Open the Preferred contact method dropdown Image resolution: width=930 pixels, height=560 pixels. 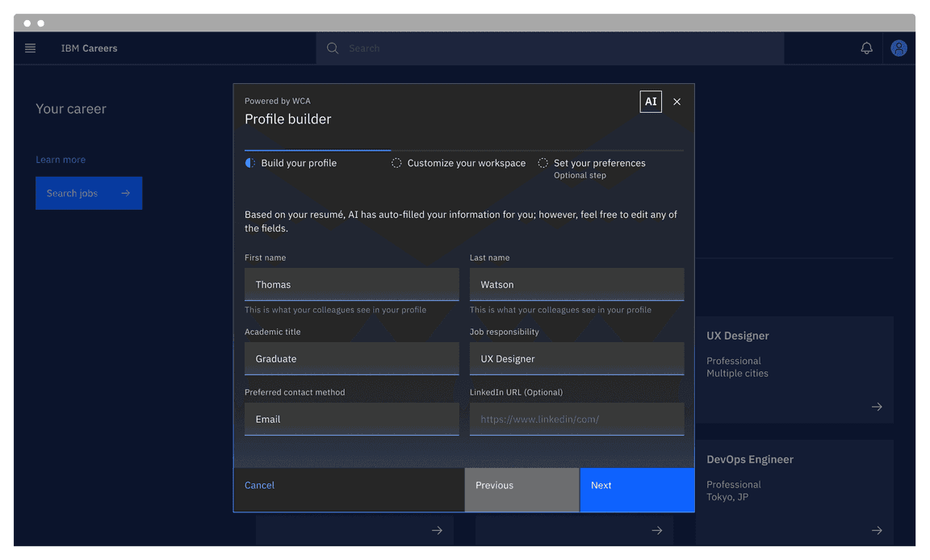[x=351, y=419]
